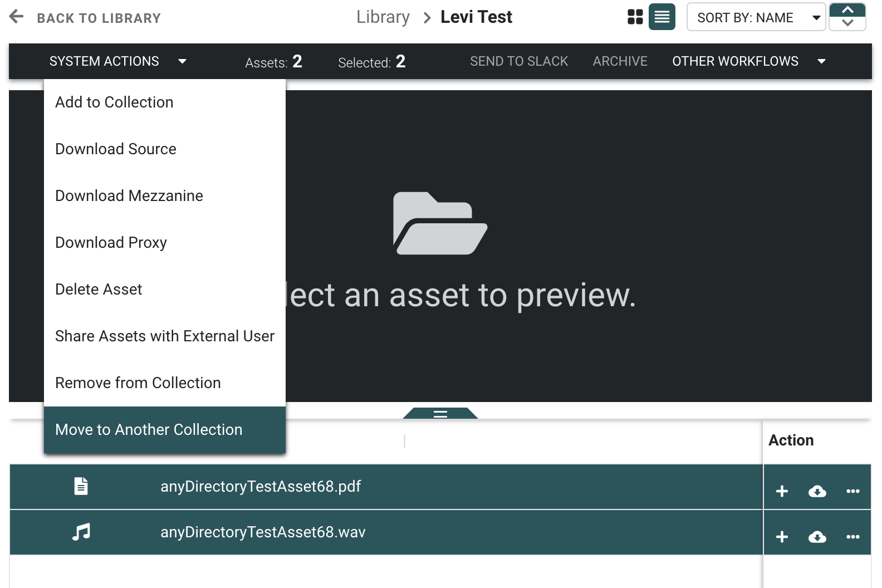Click plus icon for the PDF asset
The height and width of the screenshot is (588, 882).
(782, 491)
